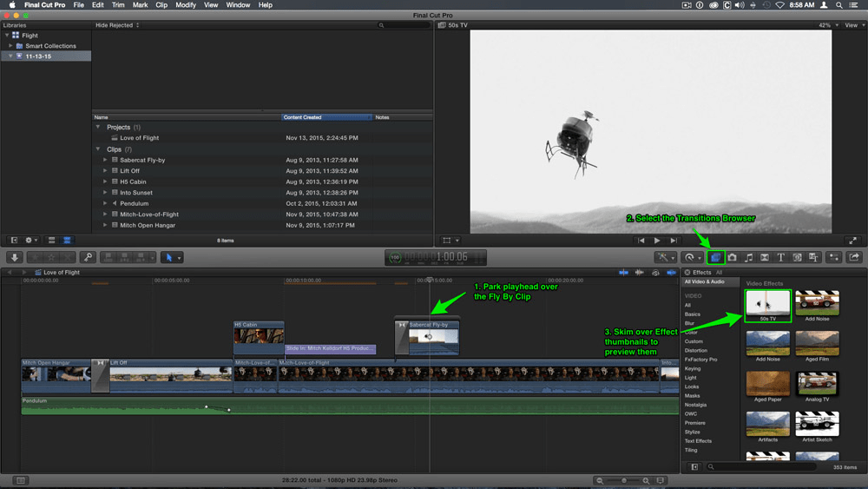Jump to previous edit in viewer
The height and width of the screenshot is (489, 868).
coord(641,241)
